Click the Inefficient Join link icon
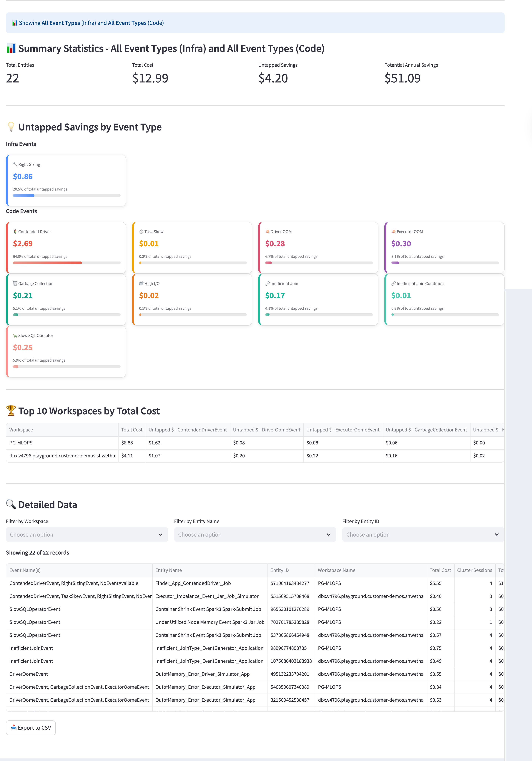This screenshot has height=761, width=532. 267,283
